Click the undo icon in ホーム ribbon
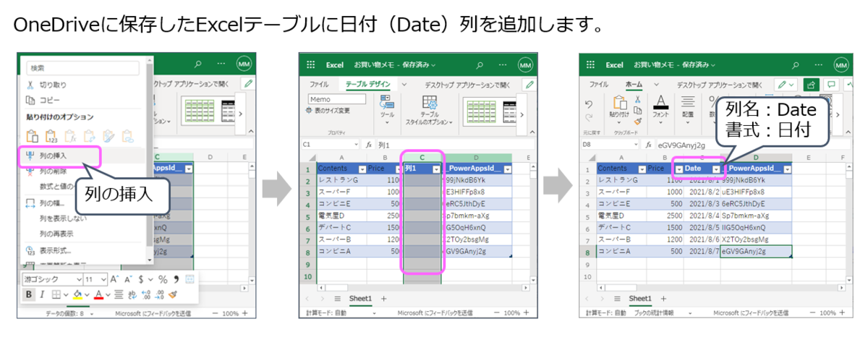Image resolution: width=868 pixels, height=340 pixels. click(x=589, y=104)
